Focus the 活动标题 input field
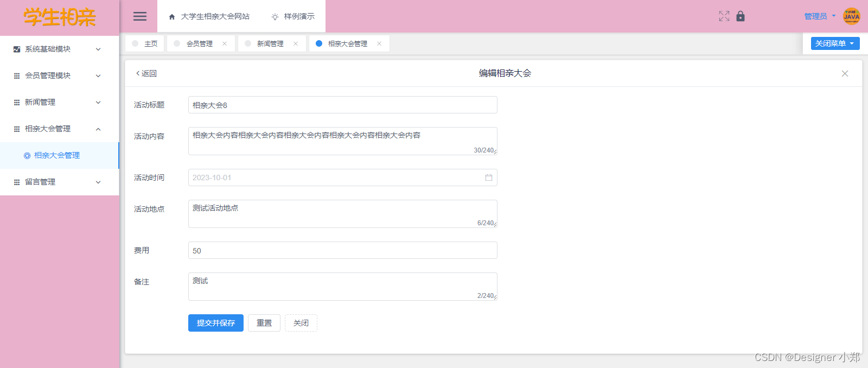868x368 pixels. point(343,105)
